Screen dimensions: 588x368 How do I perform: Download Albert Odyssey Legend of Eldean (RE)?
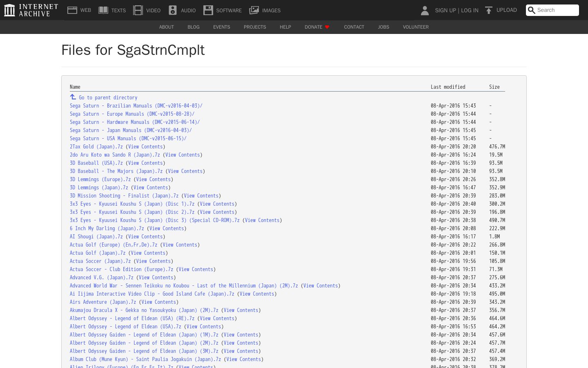click(132, 319)
